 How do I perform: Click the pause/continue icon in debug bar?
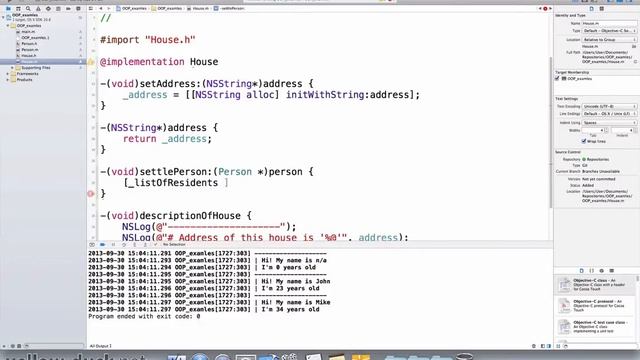[x=113, y=245]
